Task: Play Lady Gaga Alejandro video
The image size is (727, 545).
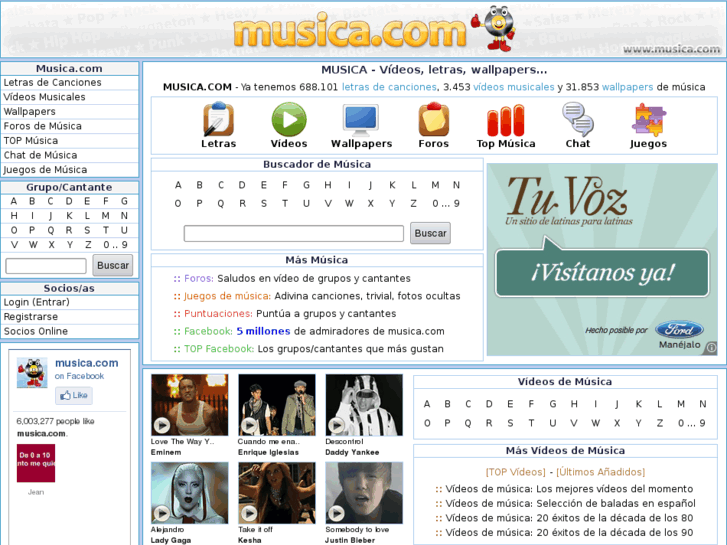Action: click(x=189, y=493)
